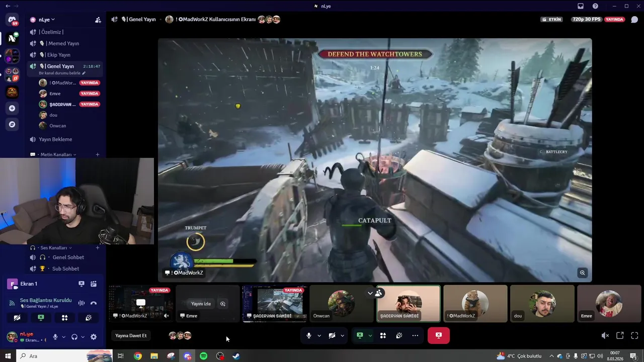The image size is (644, 362).
Task: Collapse the Ses Kanalları category
Action: pos(55,248)
